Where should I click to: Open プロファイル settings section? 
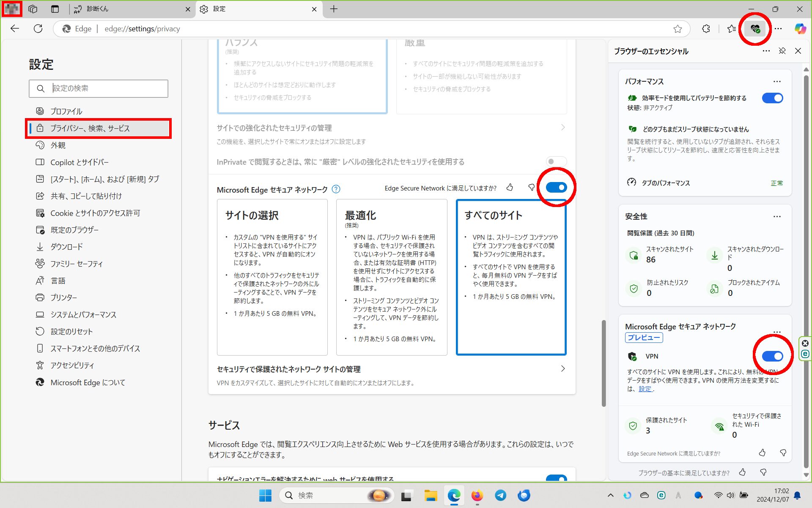(x=99, y=111)
